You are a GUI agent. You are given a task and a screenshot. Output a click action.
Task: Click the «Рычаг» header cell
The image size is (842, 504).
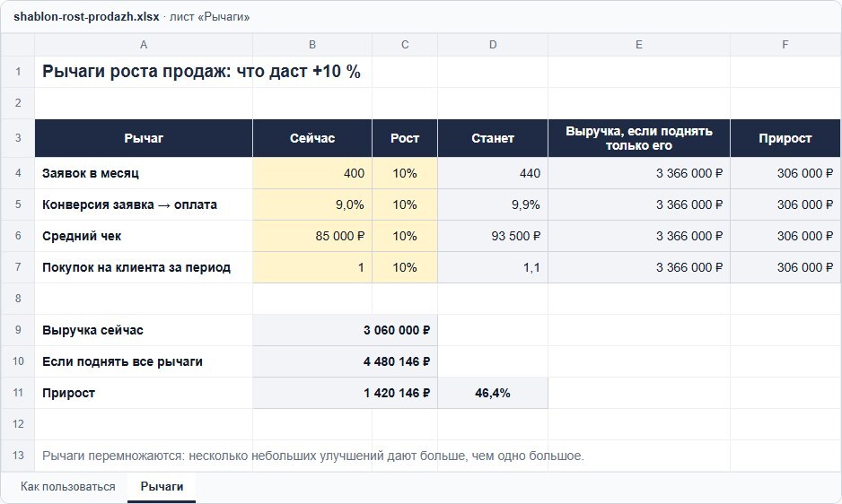[144, 138]
